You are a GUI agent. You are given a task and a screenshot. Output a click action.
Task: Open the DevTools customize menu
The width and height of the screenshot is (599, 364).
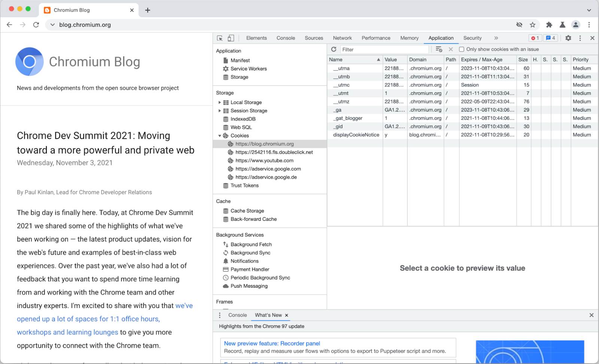click(x=580, y=38)
